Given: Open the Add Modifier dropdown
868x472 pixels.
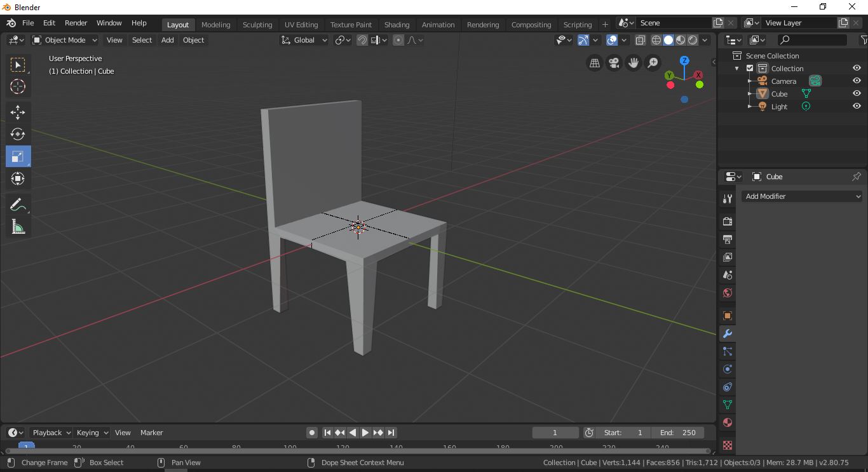Looking at the screenshot, I should [x=802, y=196].
